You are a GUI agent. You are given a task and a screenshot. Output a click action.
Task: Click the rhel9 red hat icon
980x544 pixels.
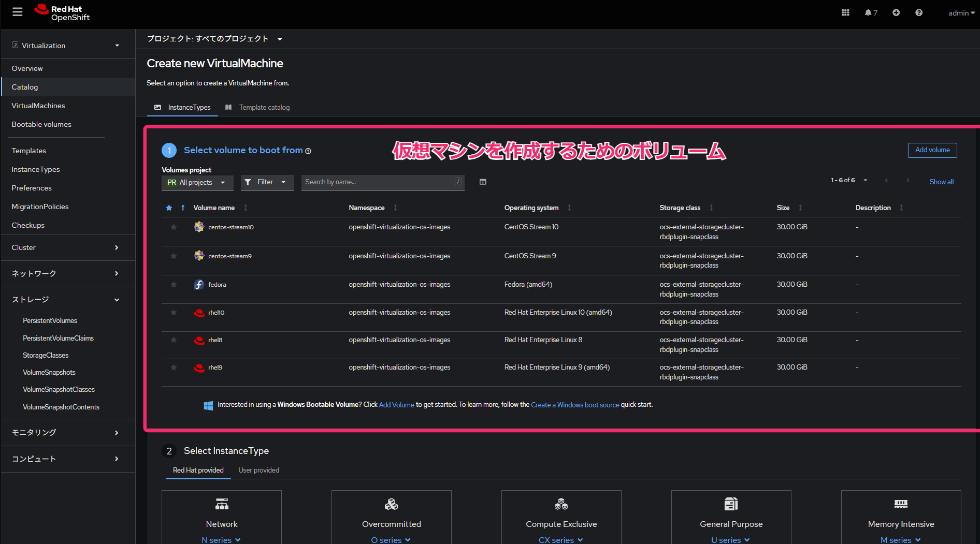click(x=199, y=367)
